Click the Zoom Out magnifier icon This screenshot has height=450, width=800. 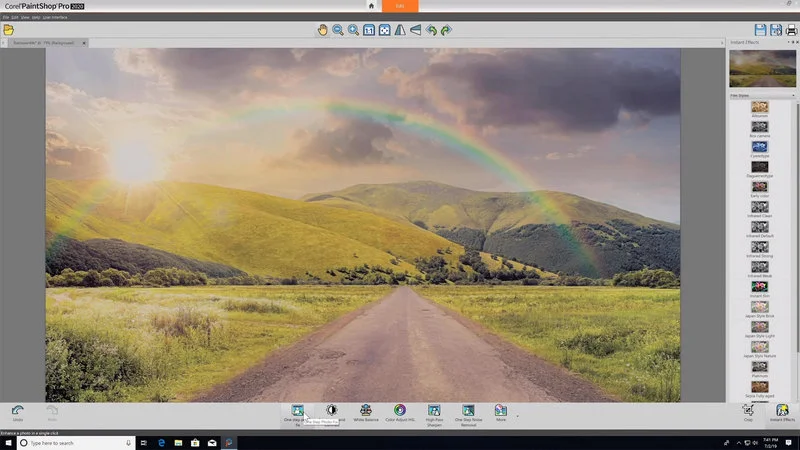(x=338, y=30)
